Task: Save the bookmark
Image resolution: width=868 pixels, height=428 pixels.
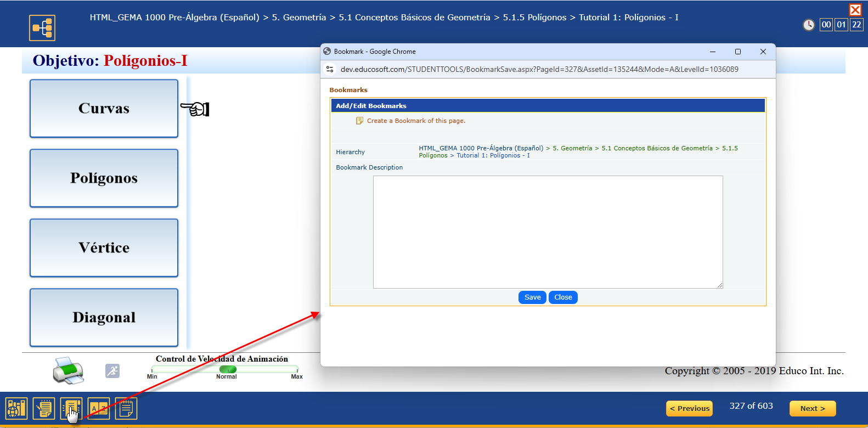Action: [x=532, y=297]
